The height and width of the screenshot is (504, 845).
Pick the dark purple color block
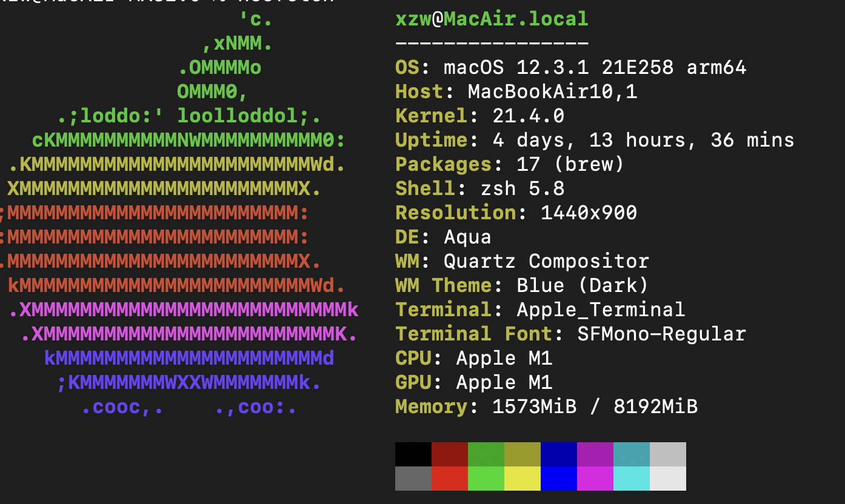pos(595,454)
